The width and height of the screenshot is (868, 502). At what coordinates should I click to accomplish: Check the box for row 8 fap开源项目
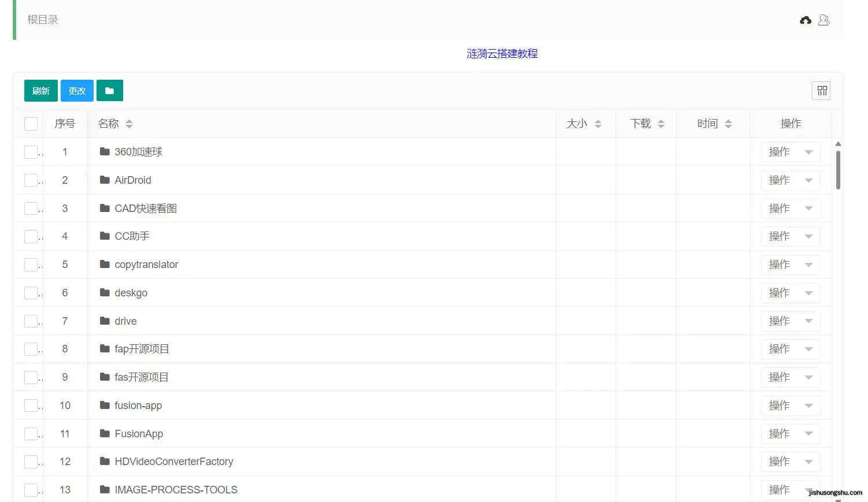click(31, 349)
